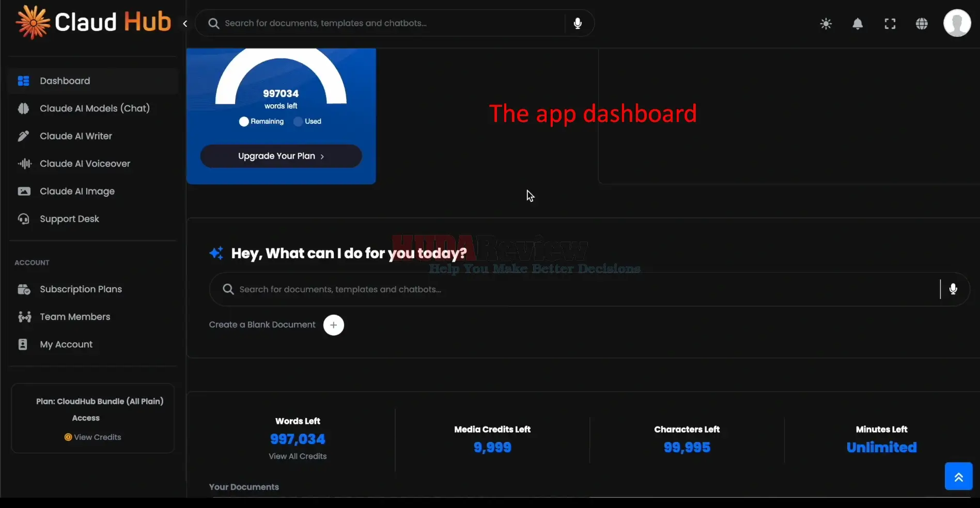The height and width of the screenshot is (508, 980).
Task: Click the Support Desk headset icon
Action: click(23, 219)
